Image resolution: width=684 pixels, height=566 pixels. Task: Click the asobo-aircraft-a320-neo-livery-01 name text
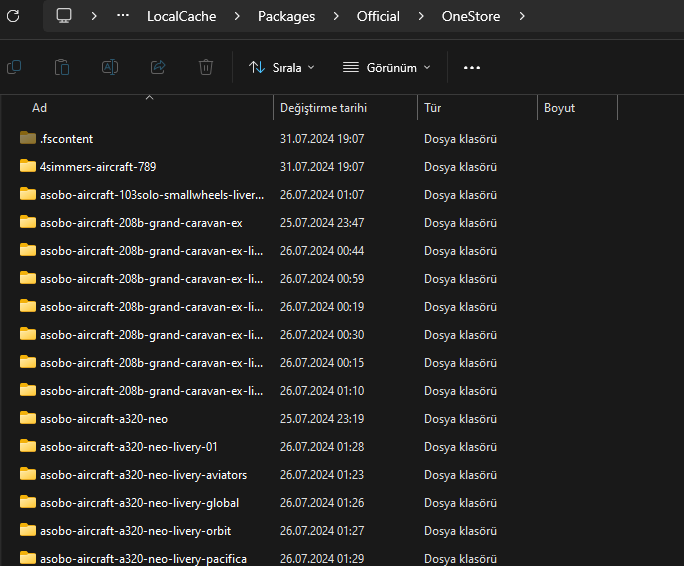click(x=129, y=447)
